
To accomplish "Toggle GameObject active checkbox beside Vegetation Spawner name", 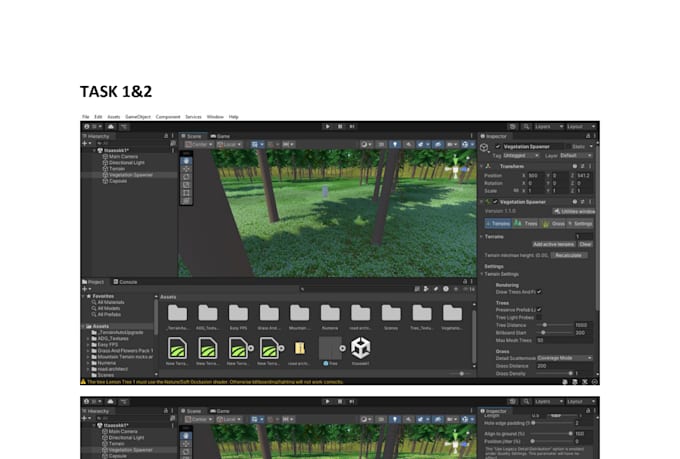I will pos(497,147).
